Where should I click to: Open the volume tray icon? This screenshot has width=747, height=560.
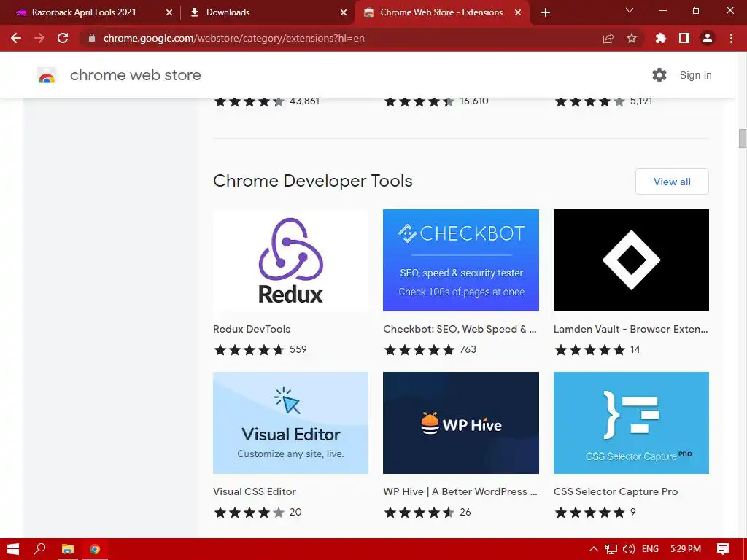point(628,549)
